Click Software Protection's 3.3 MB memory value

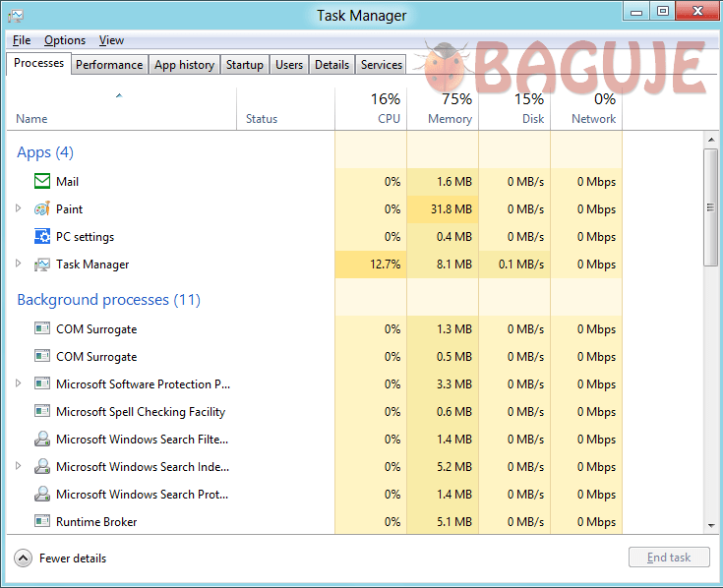click(454, 383)
